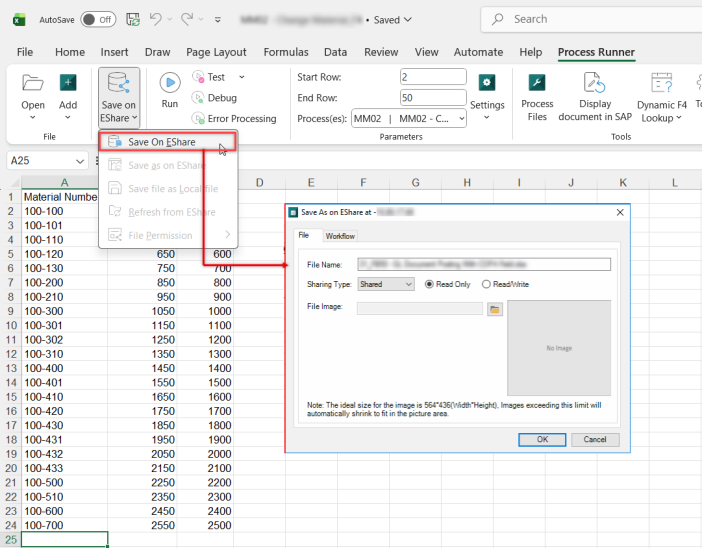702x548 pixels.
Task: Open the Process Files tool
Action: 536,83
